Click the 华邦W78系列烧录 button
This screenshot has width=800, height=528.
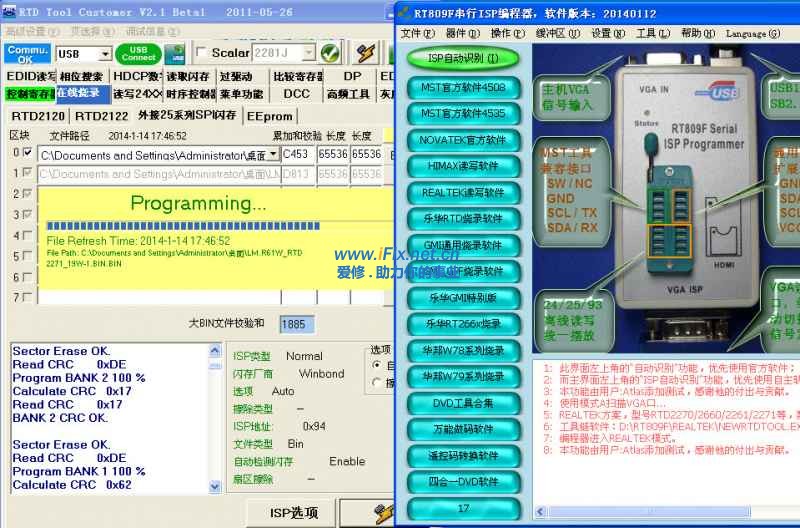pyautogui.click(x=463, y=350)
